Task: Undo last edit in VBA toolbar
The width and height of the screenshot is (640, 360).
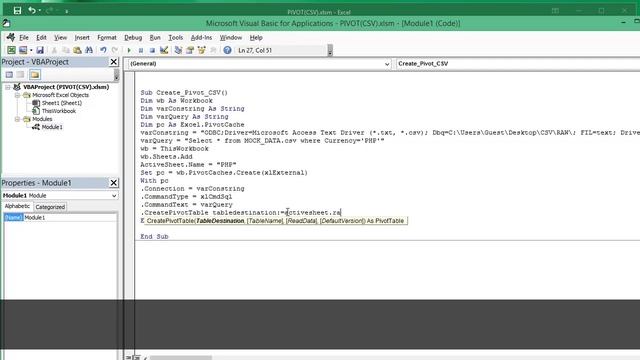Action: point(103,50)
